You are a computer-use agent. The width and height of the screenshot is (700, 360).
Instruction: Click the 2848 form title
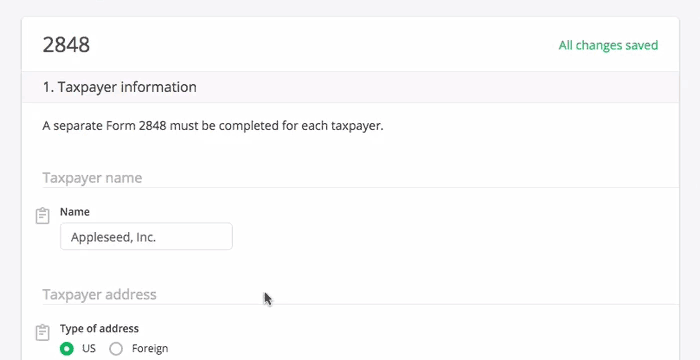[x=66, y=45]
